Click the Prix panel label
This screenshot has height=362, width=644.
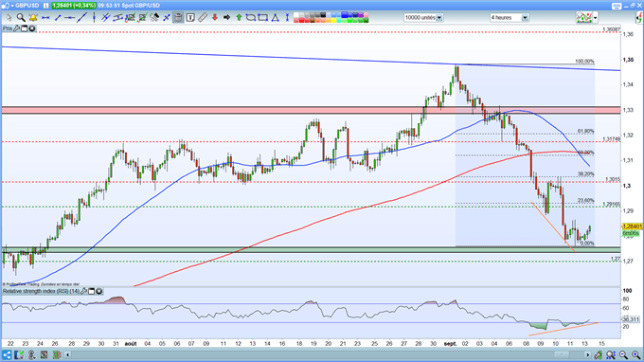(x=8, y=28)
